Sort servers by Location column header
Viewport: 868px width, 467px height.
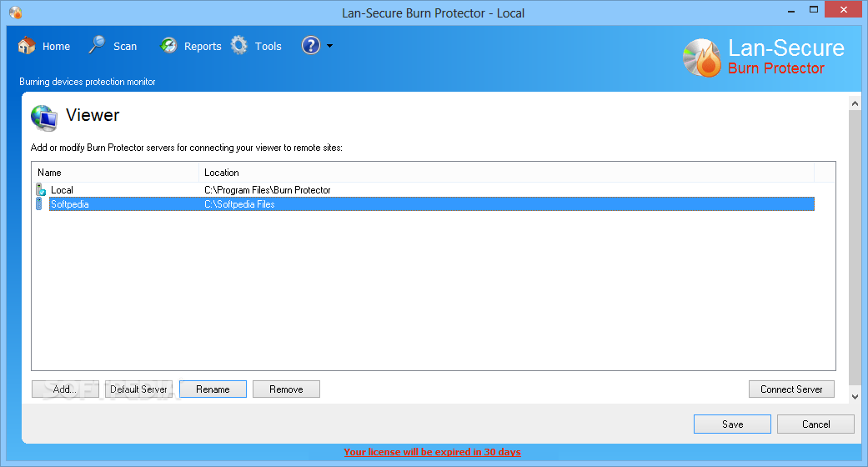506,173
